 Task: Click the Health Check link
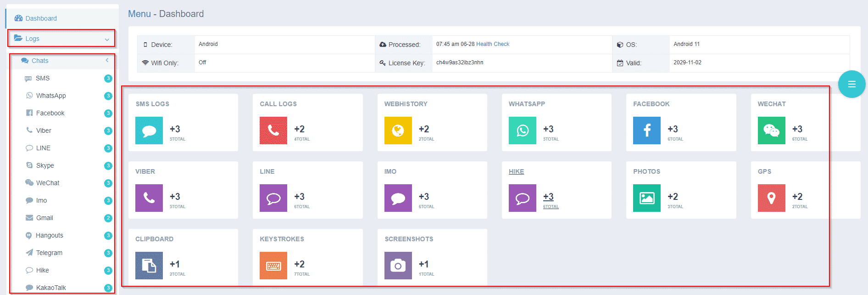pos(493,44)
